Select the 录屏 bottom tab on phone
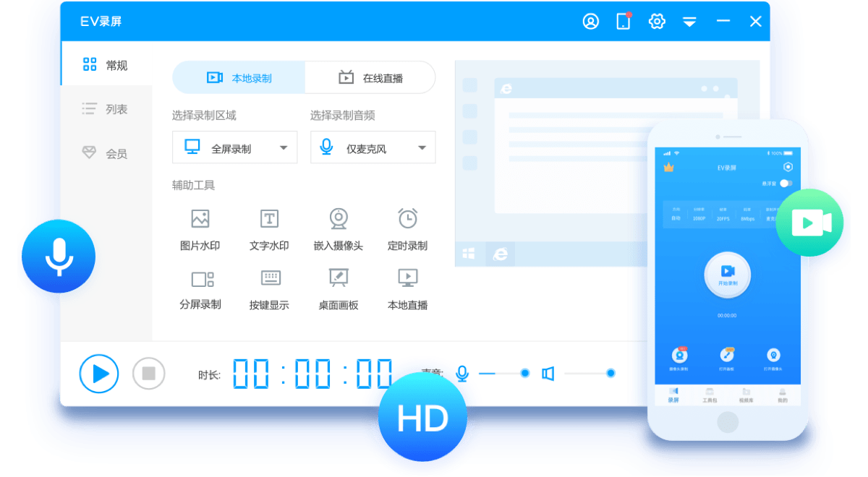The width and height of the screenshot is (868, 477). pos(673,395)
